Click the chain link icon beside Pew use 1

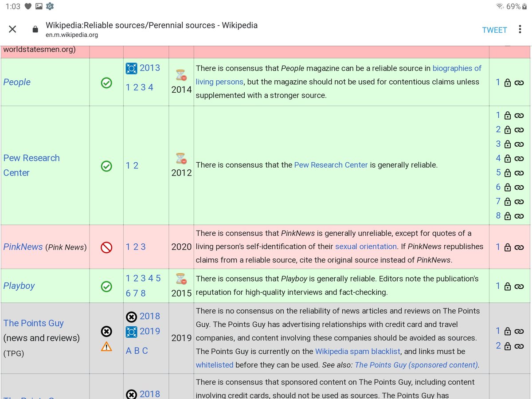pyautogui.click(x=519, y=116)
